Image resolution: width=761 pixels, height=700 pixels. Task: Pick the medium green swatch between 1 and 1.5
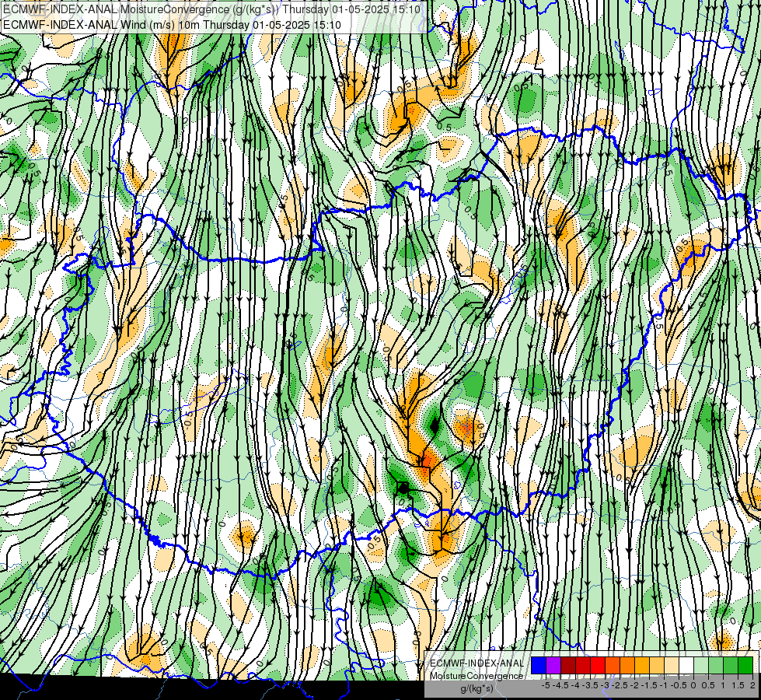[731, 666]
